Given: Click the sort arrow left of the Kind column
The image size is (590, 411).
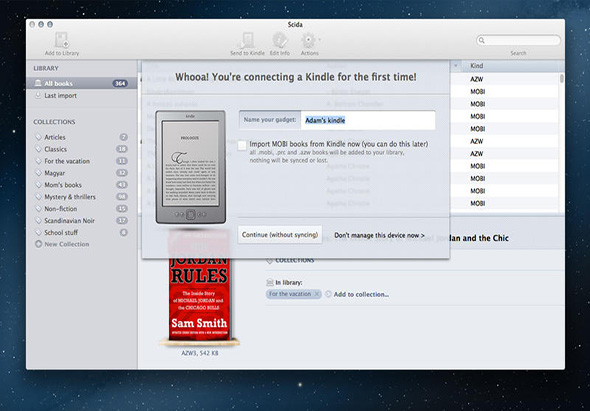Looking at the screenshot, I should [456, 66].
